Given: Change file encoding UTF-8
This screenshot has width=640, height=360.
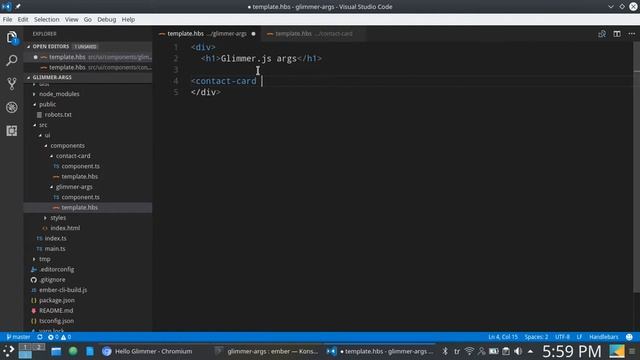Looking at the screenshot, I should [562, 337].
